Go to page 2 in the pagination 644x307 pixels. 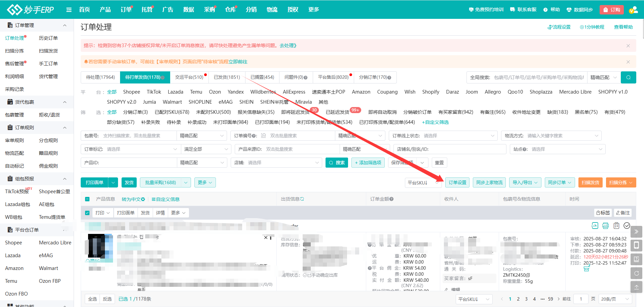pyautogui.click(x=518, y=299)
